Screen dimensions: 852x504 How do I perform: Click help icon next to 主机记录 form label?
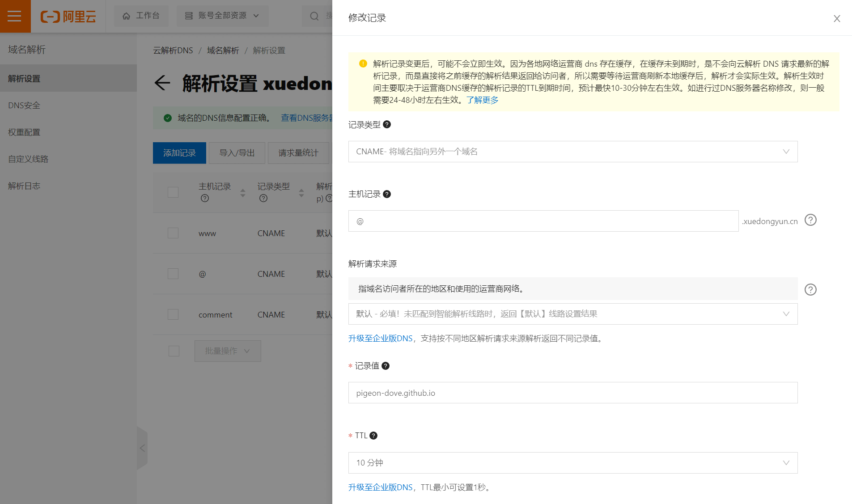point(387,194)
